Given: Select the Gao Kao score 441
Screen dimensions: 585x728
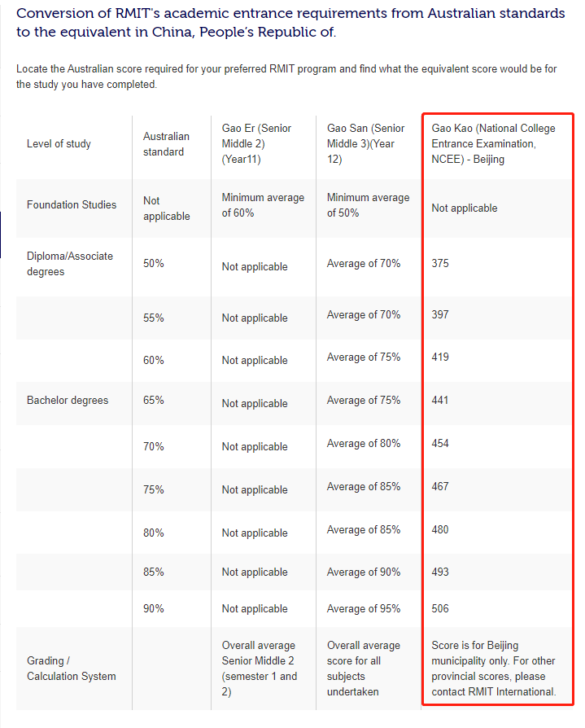Looking at the screenshot, I should (x=440, y=401).
